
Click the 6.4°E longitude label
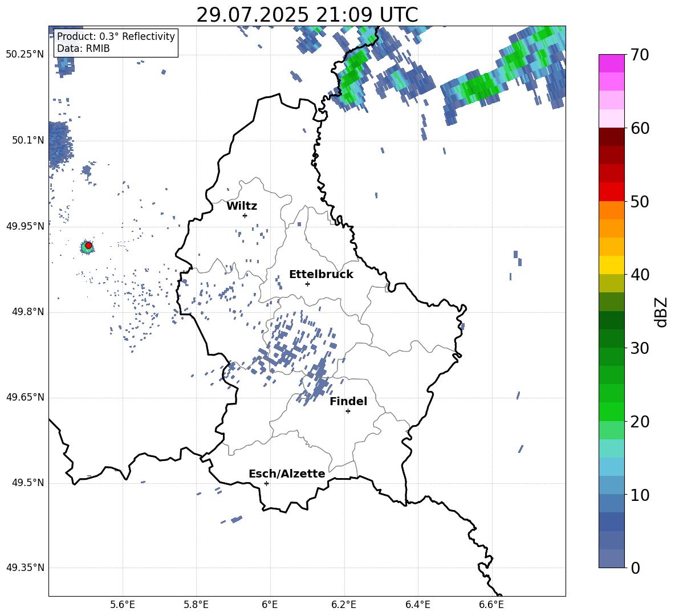click(417, 605)
